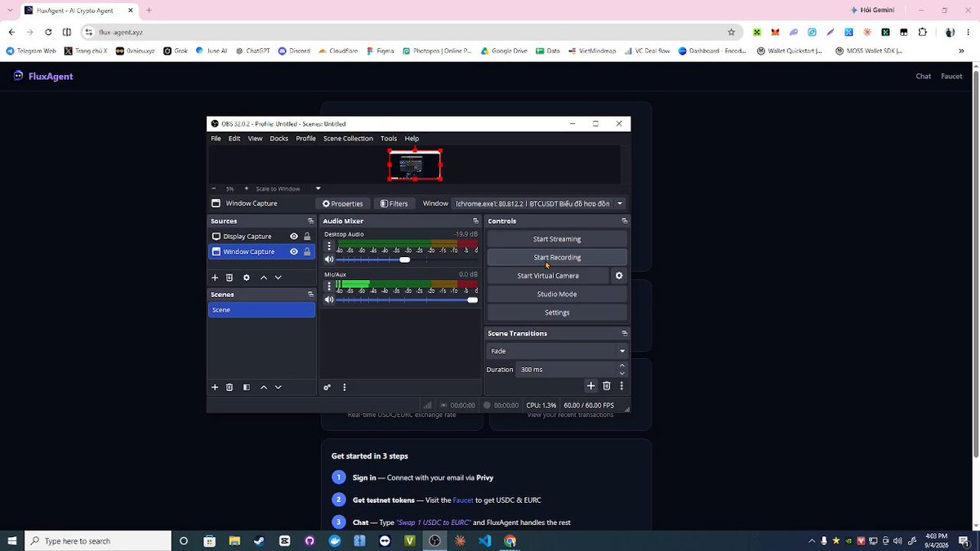The width and height of the screenshot is (980, 551).
Task: Open Scene Transitions three-dot properties menu
Action: click(x=621, y=385)
